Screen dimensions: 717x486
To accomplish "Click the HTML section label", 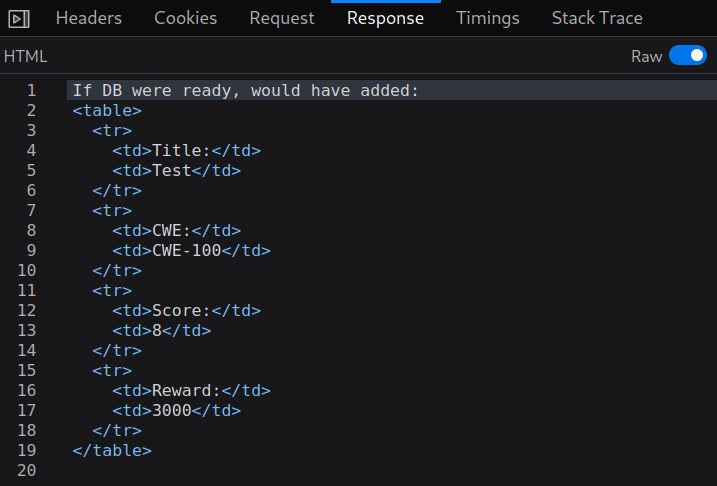I will (x=25, y=56).
